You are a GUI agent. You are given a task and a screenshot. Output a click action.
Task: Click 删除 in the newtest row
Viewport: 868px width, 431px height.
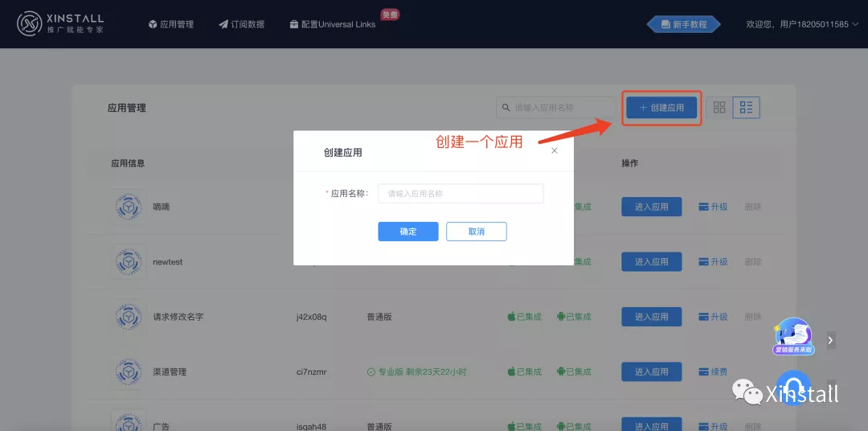click(753, 261)
